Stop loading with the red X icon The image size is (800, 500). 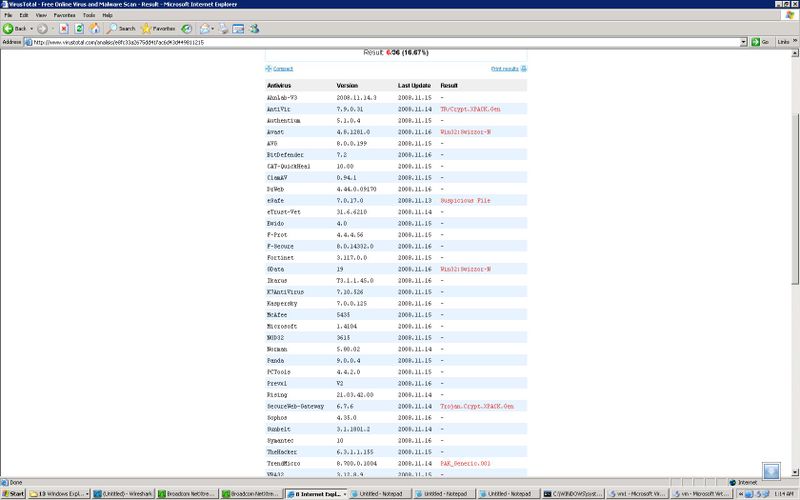(64, 29)
